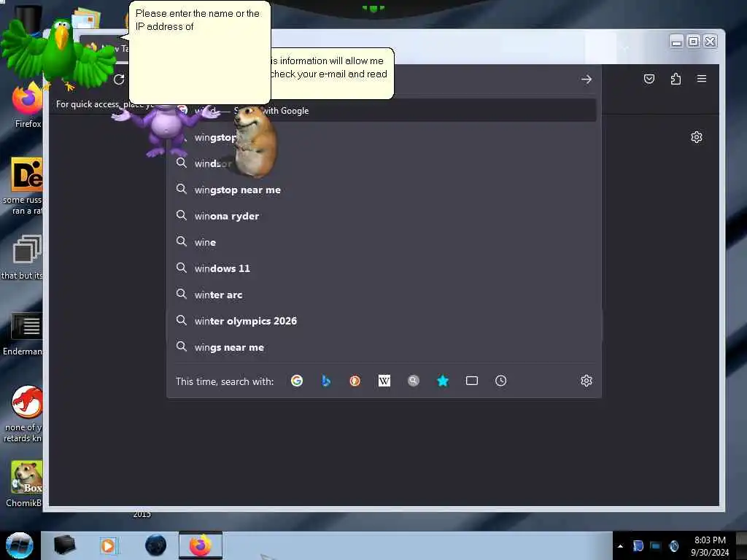Pick the gray magnifier search engine icon

coord(414,381)
